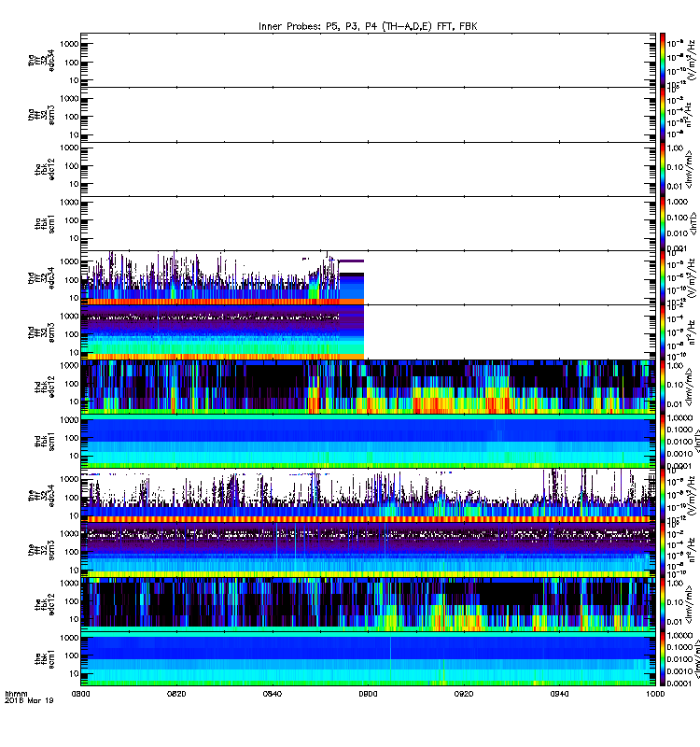Click the the fff_32 edc34 panel label
This screenshot has width=700, height=747.
(41, 496)
